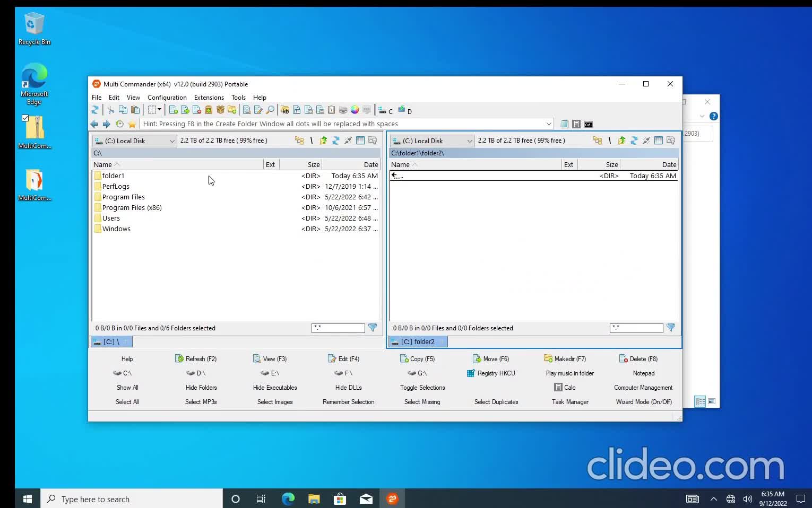
Task: Click the Refresh icon at toolbar start
Action: 95,110
